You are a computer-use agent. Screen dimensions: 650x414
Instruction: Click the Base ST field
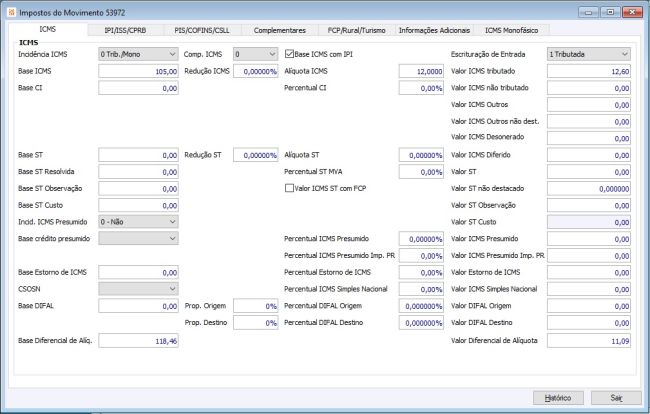point(138,155)
